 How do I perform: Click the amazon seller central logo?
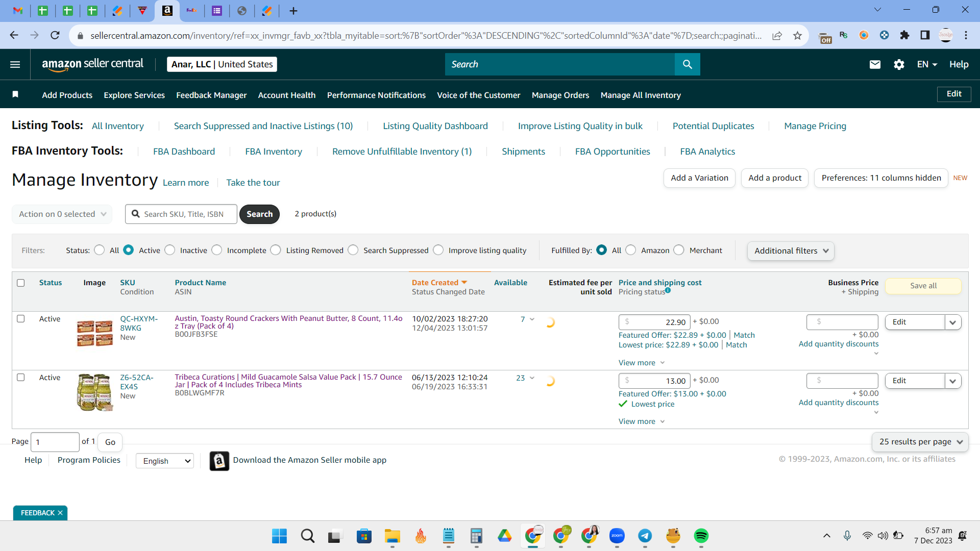click(x=92, y=64)
